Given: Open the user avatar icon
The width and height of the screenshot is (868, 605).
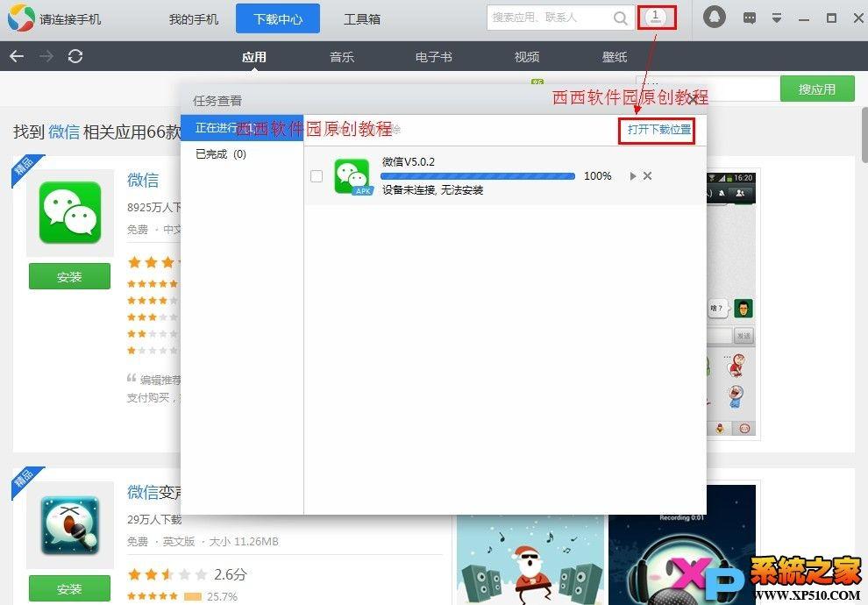Looking at the screenshot, I should coord(714,18).
